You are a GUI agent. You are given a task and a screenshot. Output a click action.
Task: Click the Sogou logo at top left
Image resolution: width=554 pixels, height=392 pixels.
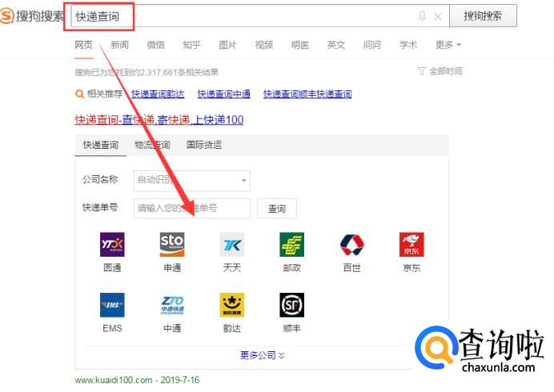(33, 16)
